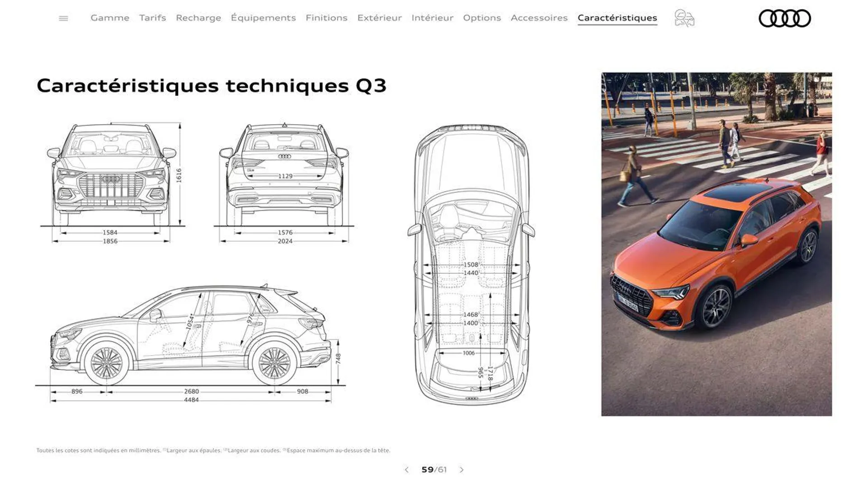Open the Gamme tab
The height and width of the screenshot is (488, 868).
coord(110,18)
